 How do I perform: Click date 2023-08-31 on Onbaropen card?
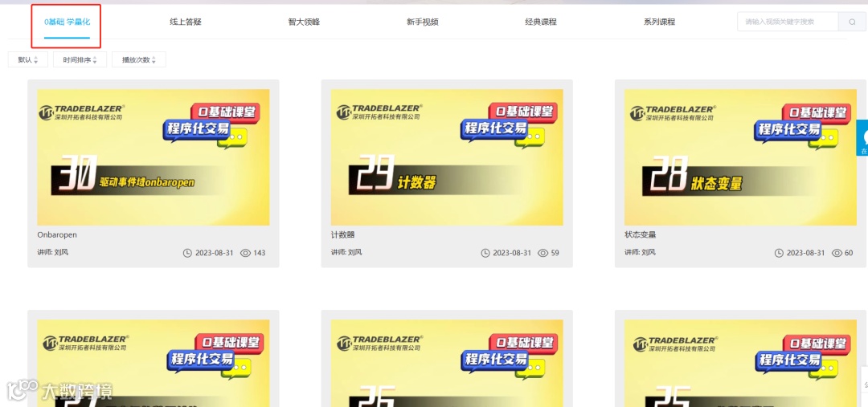coord(215,253)
